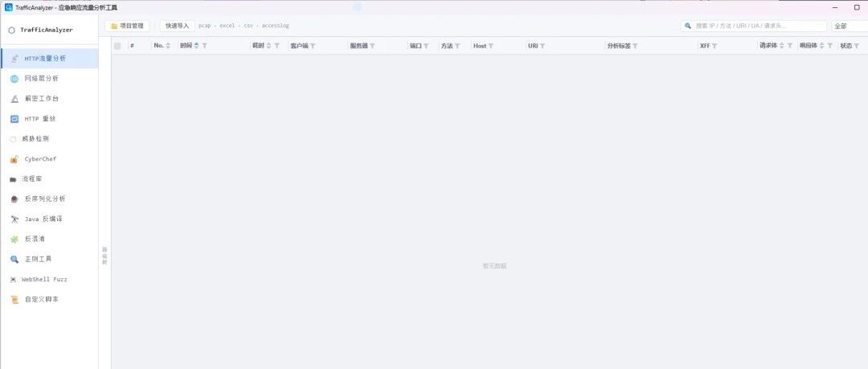Open the 请求体 column filter
The image size is (868, 369).
(790, 46)
